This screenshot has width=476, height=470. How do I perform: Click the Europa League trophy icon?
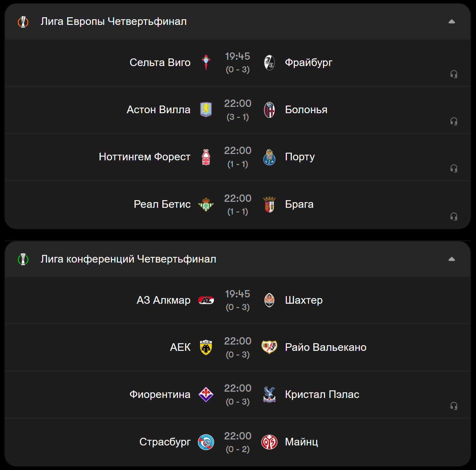point(23,22)
